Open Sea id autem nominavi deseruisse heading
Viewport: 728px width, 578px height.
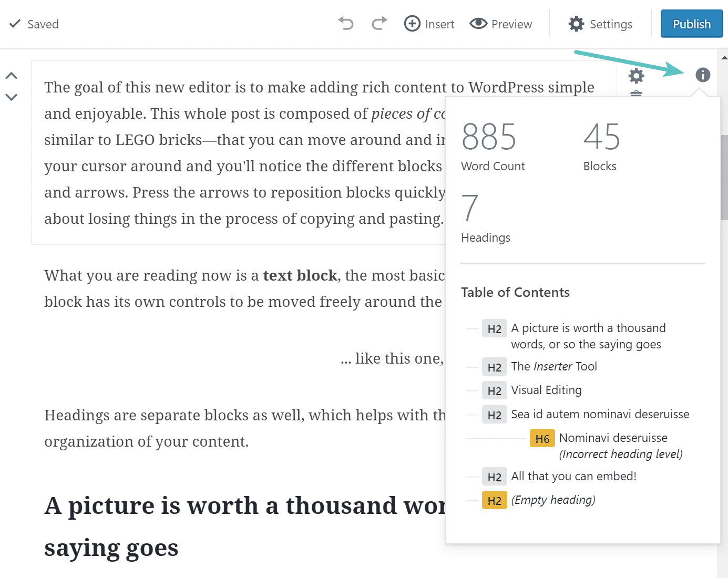(x=600, y=415)
